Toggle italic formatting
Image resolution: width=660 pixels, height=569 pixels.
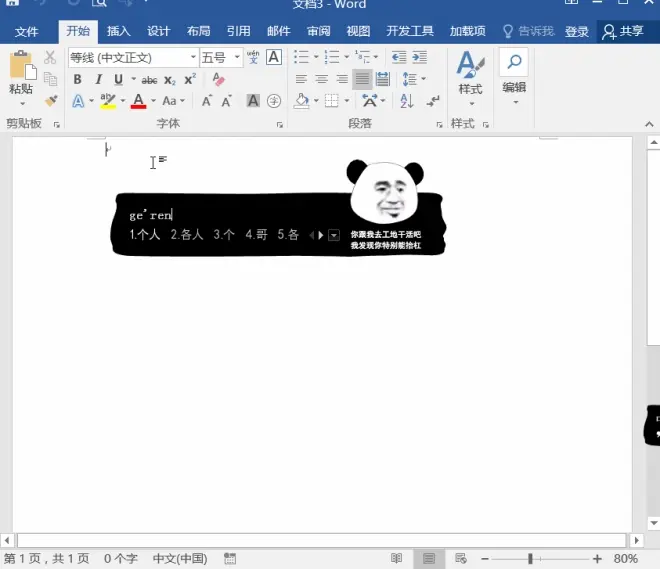98,79
